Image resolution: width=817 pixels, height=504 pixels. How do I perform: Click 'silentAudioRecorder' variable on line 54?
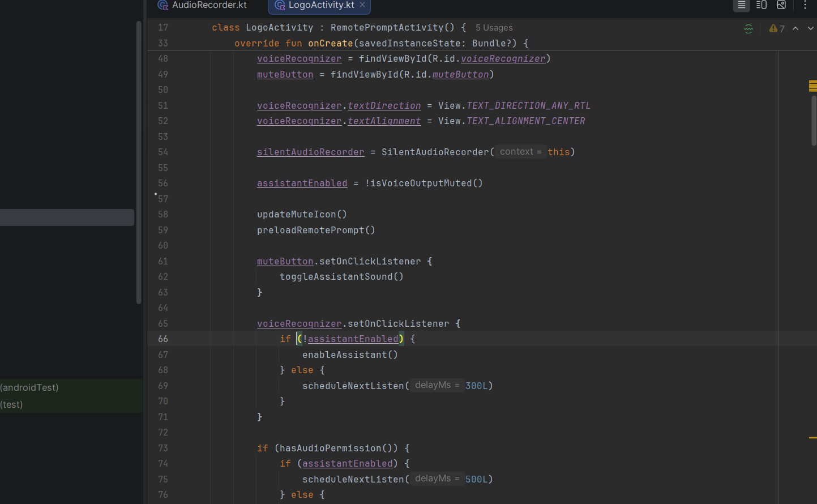click(311, 152)
